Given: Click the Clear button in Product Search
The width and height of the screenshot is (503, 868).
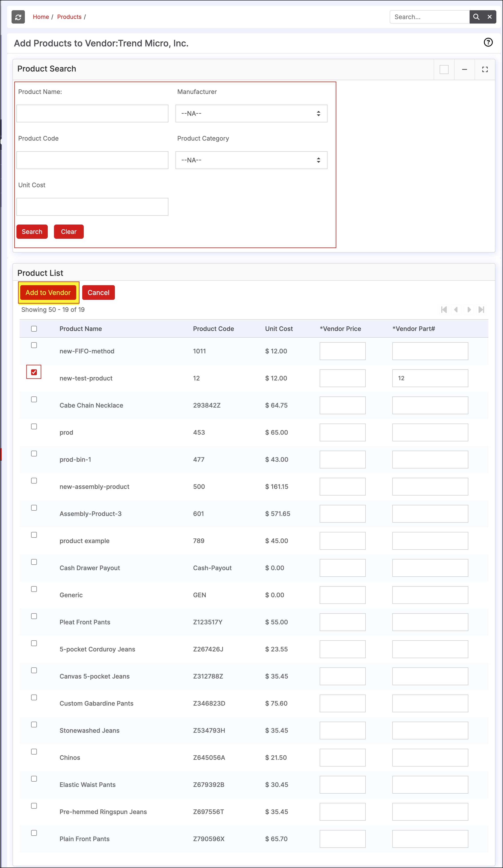Looking at the screenshot, I should (x=69, y=232).
